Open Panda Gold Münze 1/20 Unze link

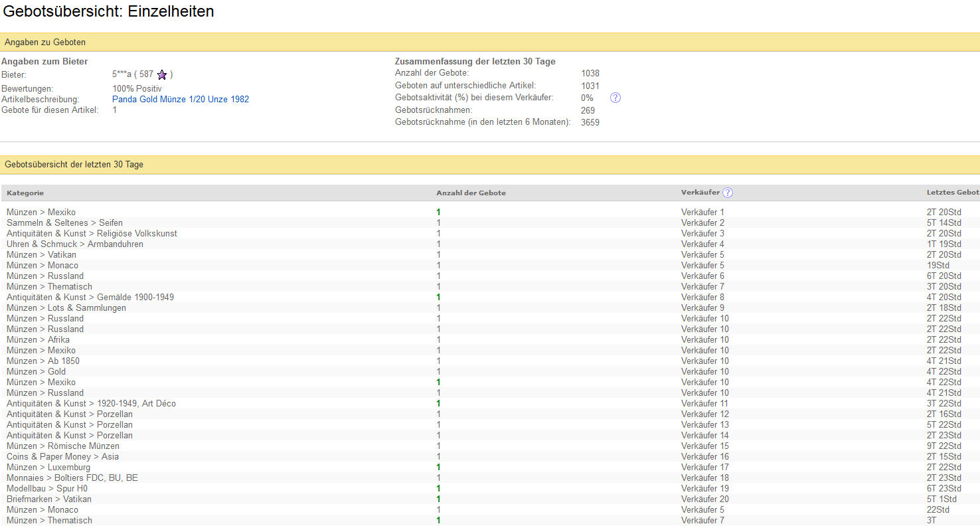pyautogui.click(x=181, y=99)
